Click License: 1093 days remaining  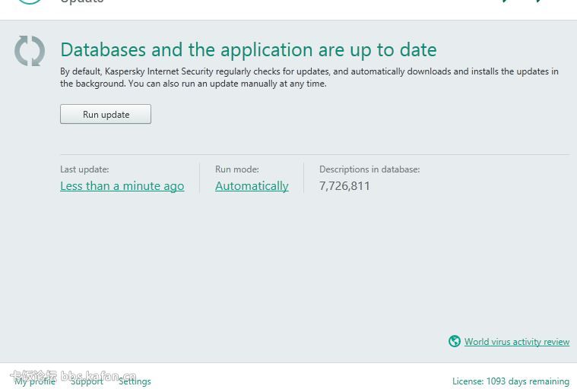(511, 381)
